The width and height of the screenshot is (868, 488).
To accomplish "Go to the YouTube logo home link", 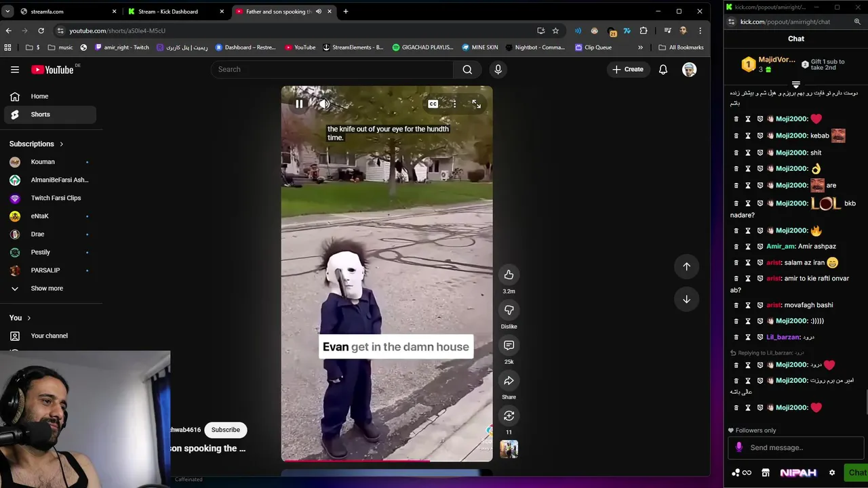I will [53, 69].
